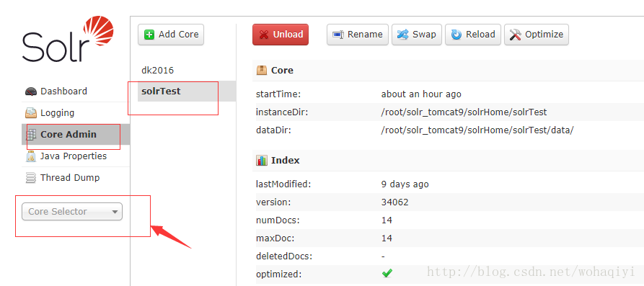
Task: Click the red X icon on Unload
Action: pyautogui.click(x=265, y=35)
